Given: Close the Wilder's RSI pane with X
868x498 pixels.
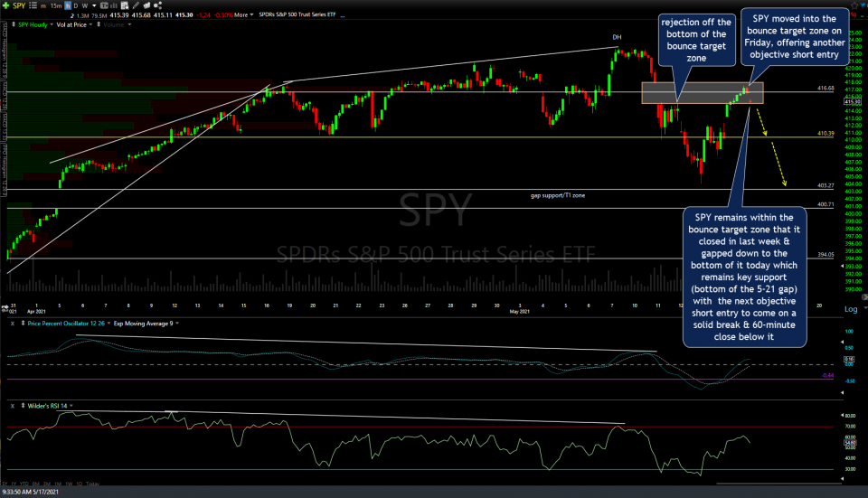Looking at the screenshot, I should 12,406.
